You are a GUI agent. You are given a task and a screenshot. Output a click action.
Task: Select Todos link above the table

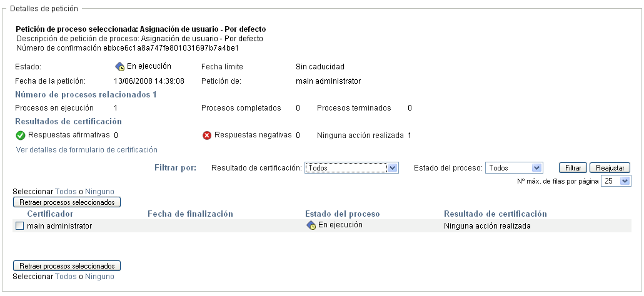pos(66,192)
